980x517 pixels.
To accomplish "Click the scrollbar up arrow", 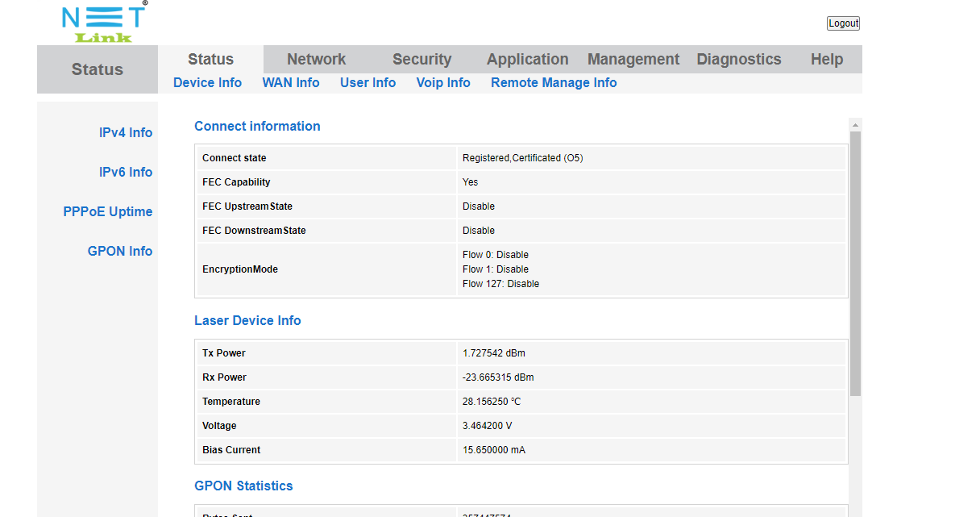I will click(855, 125).
